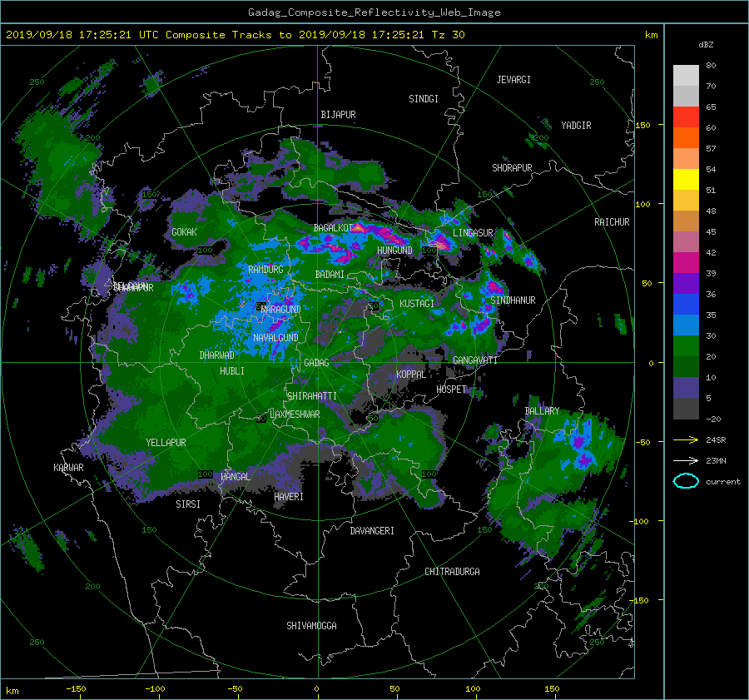749x700 pixels.
Task: Click the JEVARGI city label
Action: (513, 80)
